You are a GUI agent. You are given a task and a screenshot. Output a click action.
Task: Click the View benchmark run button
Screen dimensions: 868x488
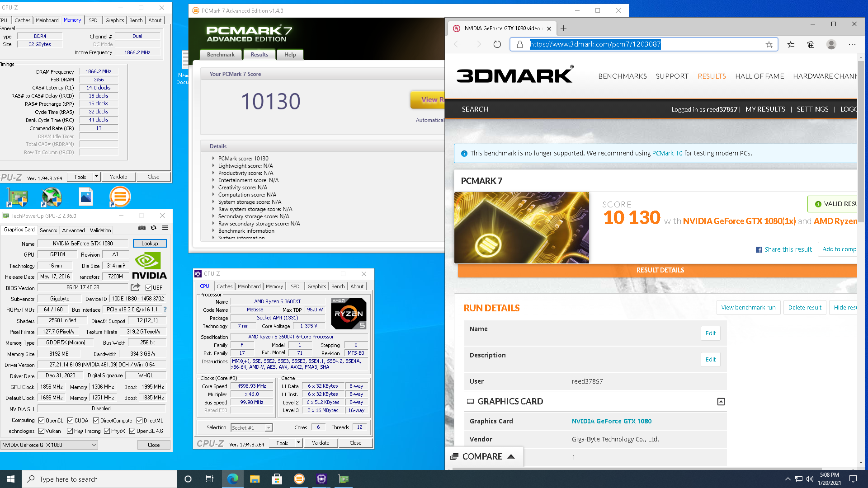point(748,308)
